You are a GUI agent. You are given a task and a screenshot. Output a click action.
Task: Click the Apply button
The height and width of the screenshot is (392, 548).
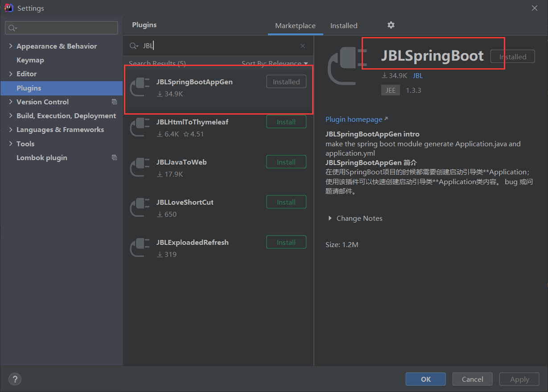(519, 379)
